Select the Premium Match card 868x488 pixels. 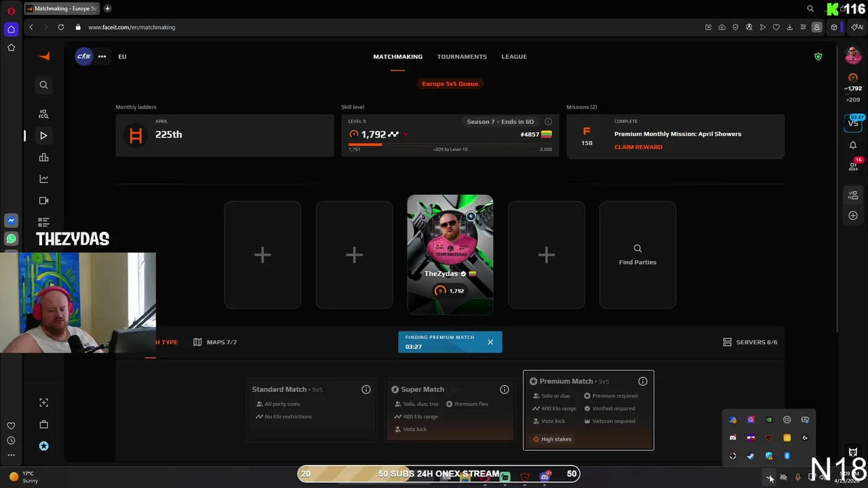click(x=589, y=410)
